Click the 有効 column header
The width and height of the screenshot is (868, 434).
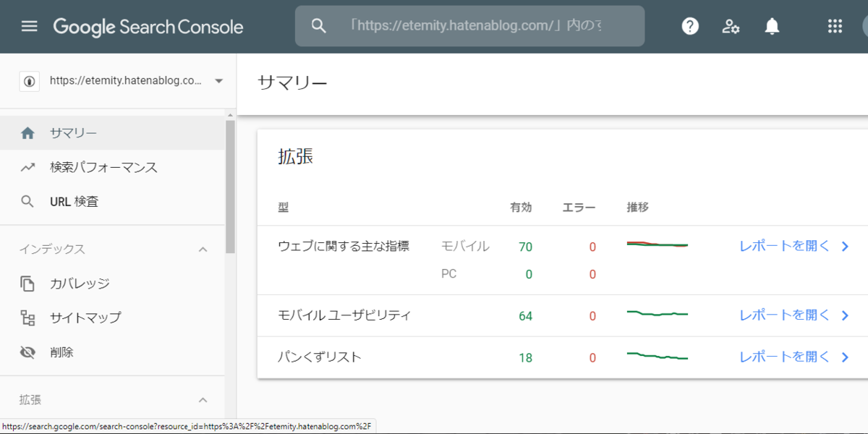pyautogui.click(x=521, y=208)
